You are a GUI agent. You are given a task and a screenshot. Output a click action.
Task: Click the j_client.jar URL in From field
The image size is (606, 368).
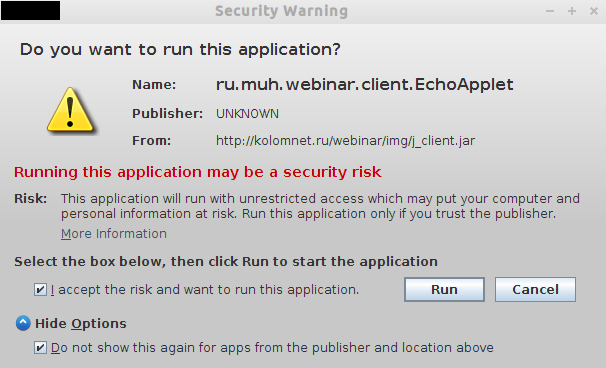[345, 141]
